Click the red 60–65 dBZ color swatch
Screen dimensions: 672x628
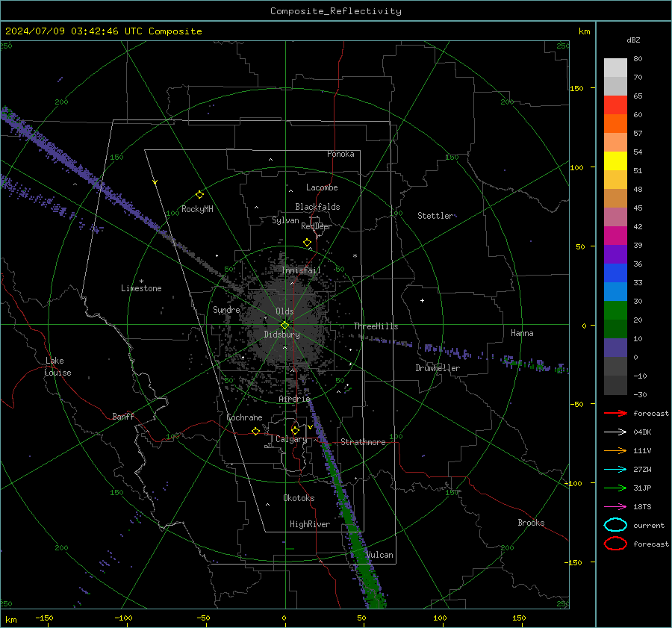click(615, 105)
